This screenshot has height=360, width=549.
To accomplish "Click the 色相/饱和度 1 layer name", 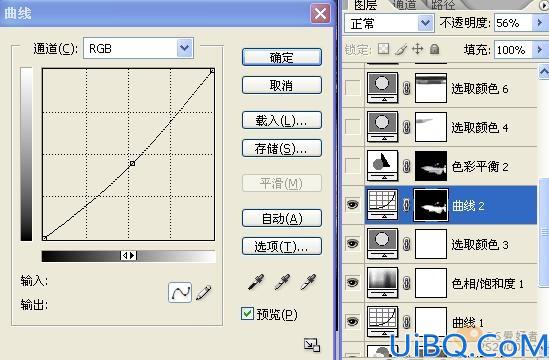I will pyautogui.click(x=487, y=283).
